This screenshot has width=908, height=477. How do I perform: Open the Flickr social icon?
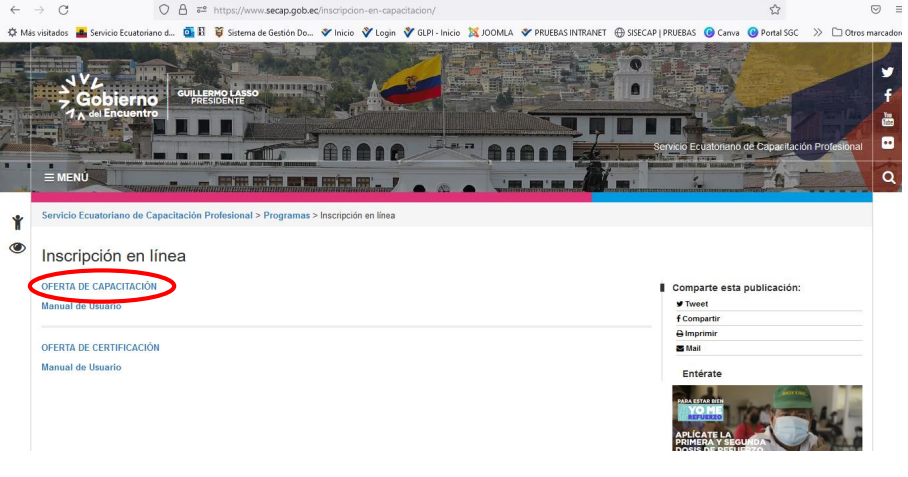(887, 143)
